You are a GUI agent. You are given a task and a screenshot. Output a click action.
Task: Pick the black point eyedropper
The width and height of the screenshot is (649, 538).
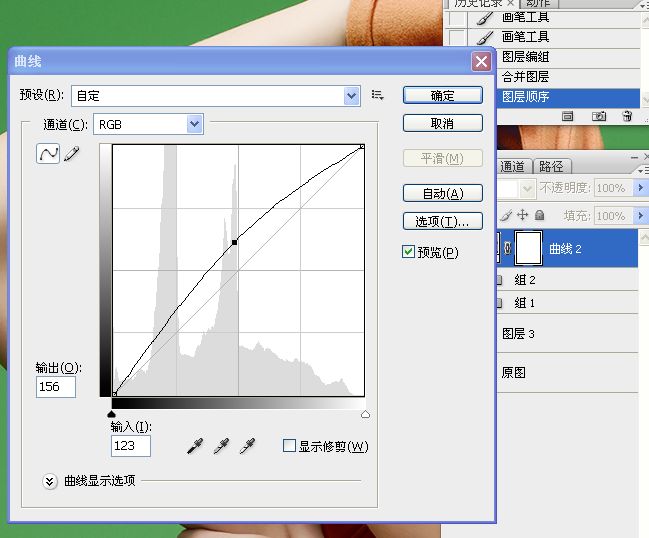pos(195,446)
